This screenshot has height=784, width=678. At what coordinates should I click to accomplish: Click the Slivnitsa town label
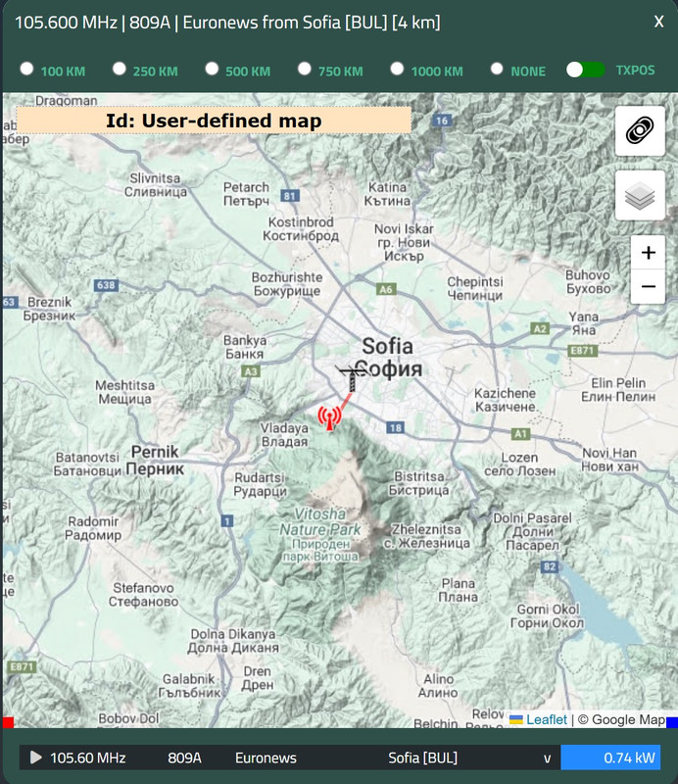(156, 185)
